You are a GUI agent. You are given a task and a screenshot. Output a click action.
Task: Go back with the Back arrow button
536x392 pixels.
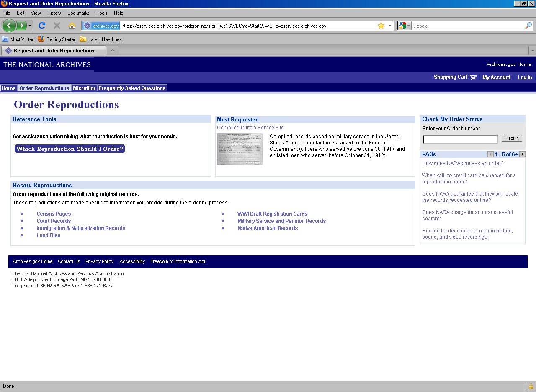click(x=9, y=26)
